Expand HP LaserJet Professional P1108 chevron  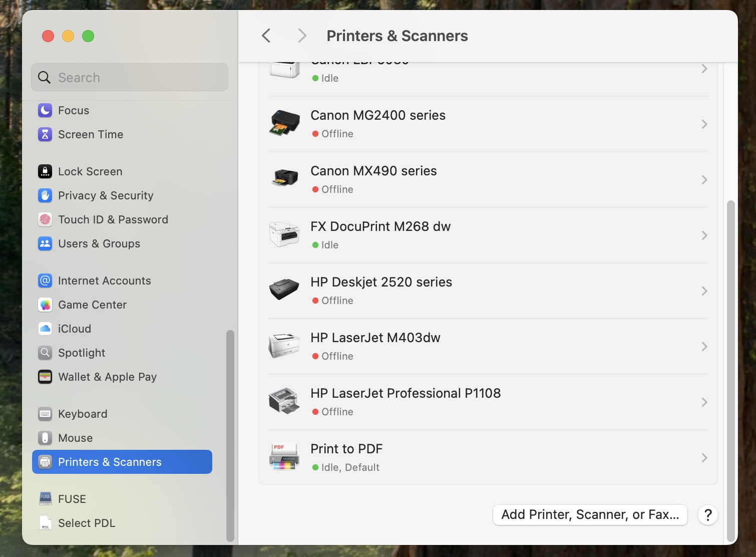tap(704, 402)
